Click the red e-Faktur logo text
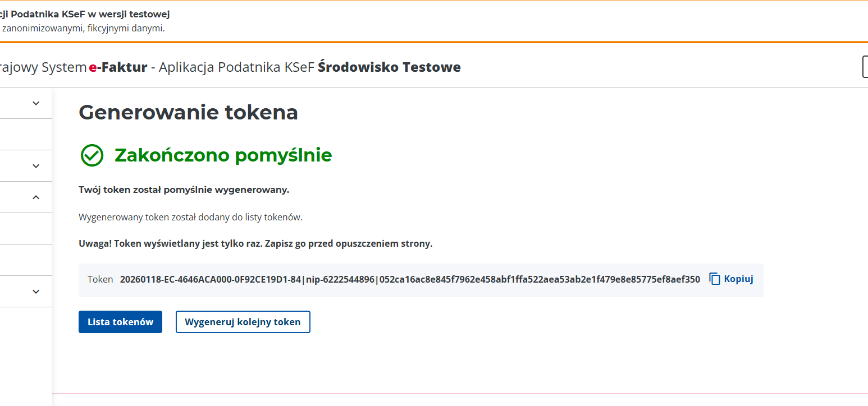868x406 pixels. tap(118, 67)
